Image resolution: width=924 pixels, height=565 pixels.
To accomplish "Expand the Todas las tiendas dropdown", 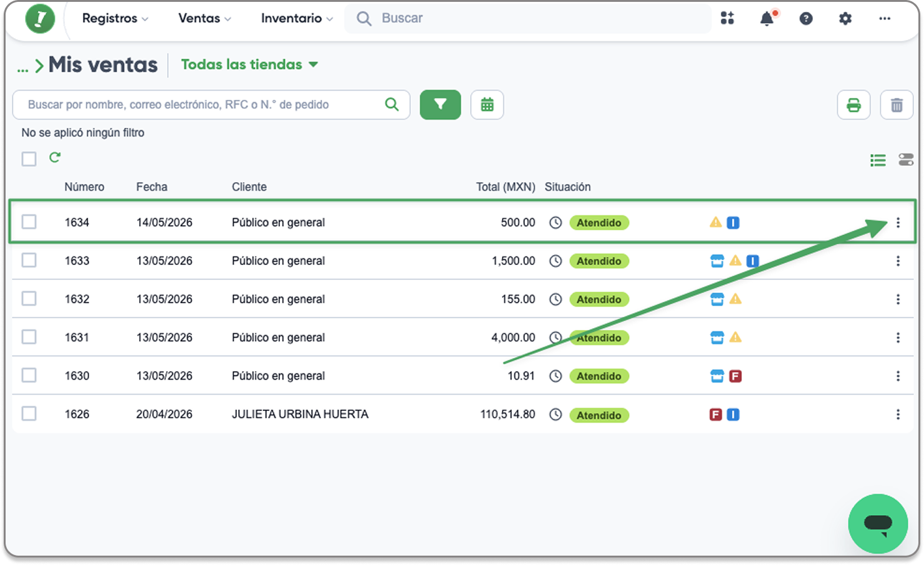I will point(249,64).
